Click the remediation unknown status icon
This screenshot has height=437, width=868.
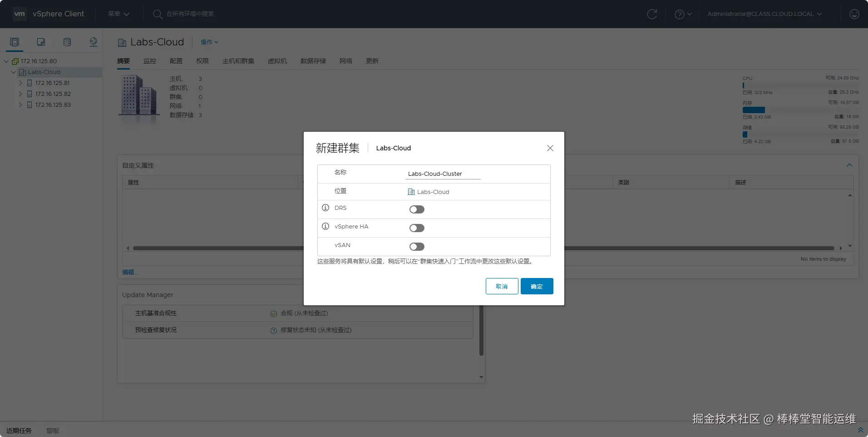pos(274,330)
